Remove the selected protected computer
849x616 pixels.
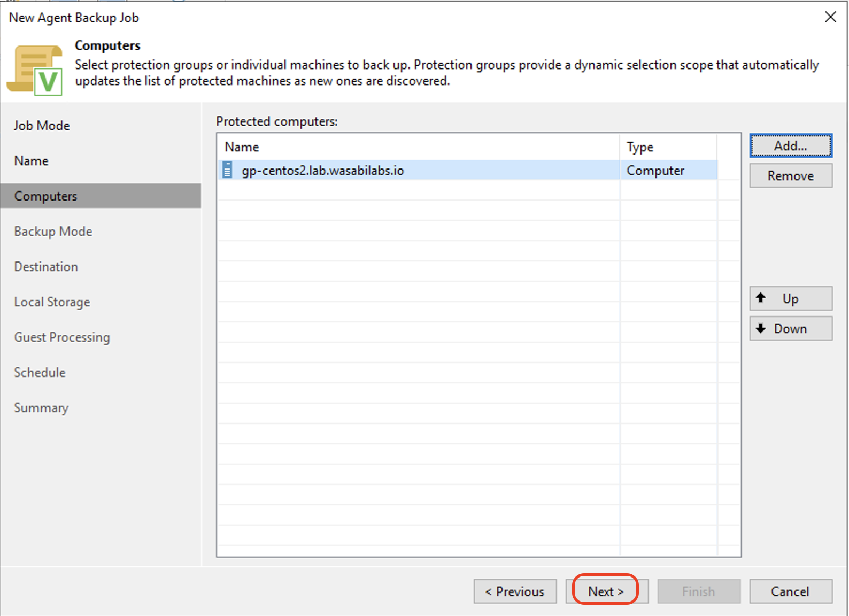[x=791, y=175]
